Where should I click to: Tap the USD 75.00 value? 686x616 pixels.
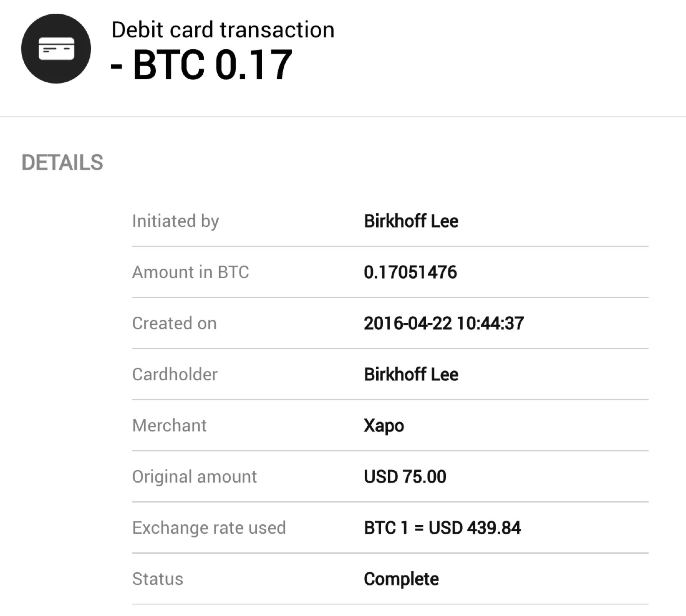tap(405, 477)
